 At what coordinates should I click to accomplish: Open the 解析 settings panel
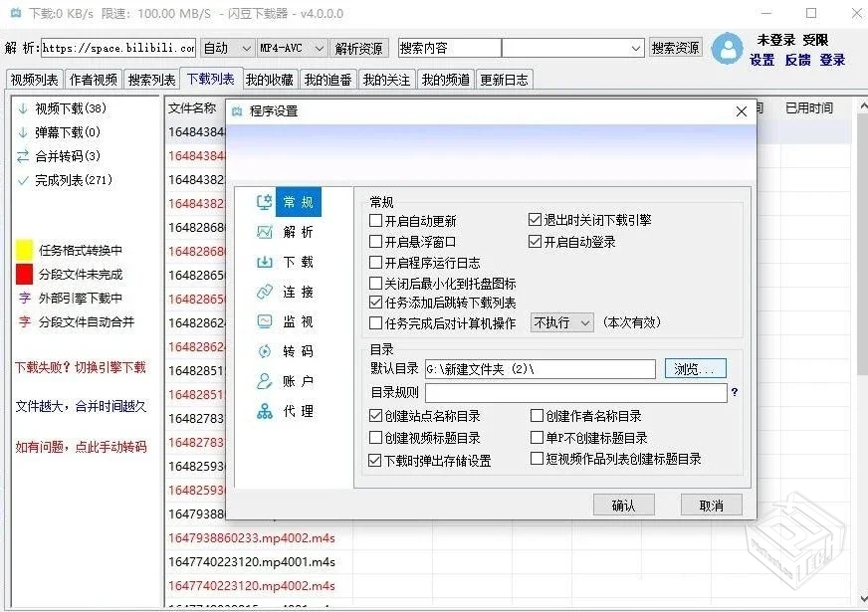tap(298, 232)
